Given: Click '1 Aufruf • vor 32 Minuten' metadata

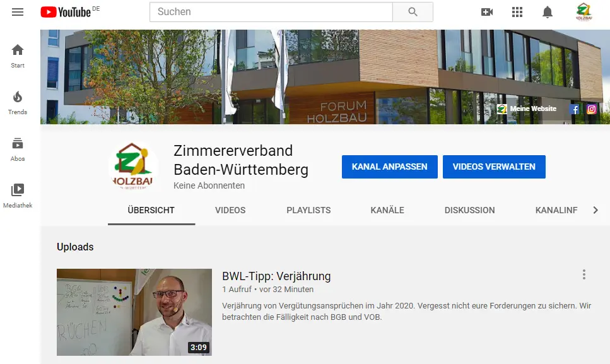Looking at the screenshot, I should [x=267, y=290].
